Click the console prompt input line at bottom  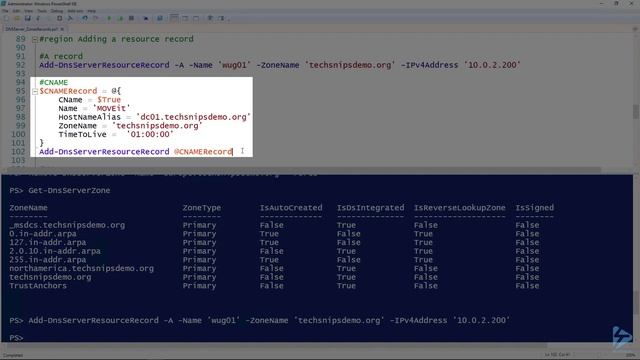(317, 338)
